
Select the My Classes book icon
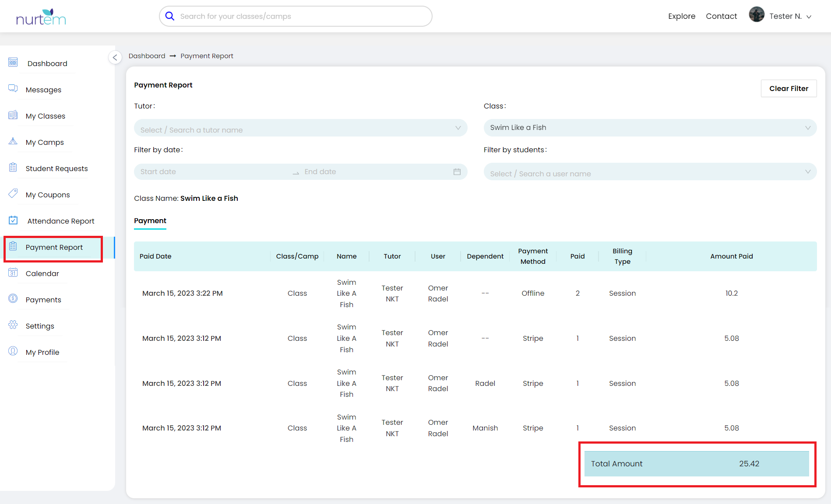click(x=13, y=115)
